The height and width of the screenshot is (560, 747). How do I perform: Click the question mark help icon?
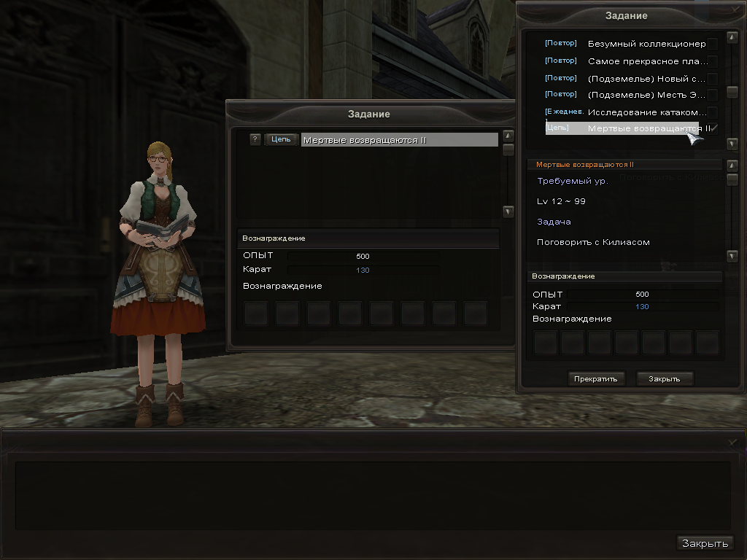[x=255, y=139]
